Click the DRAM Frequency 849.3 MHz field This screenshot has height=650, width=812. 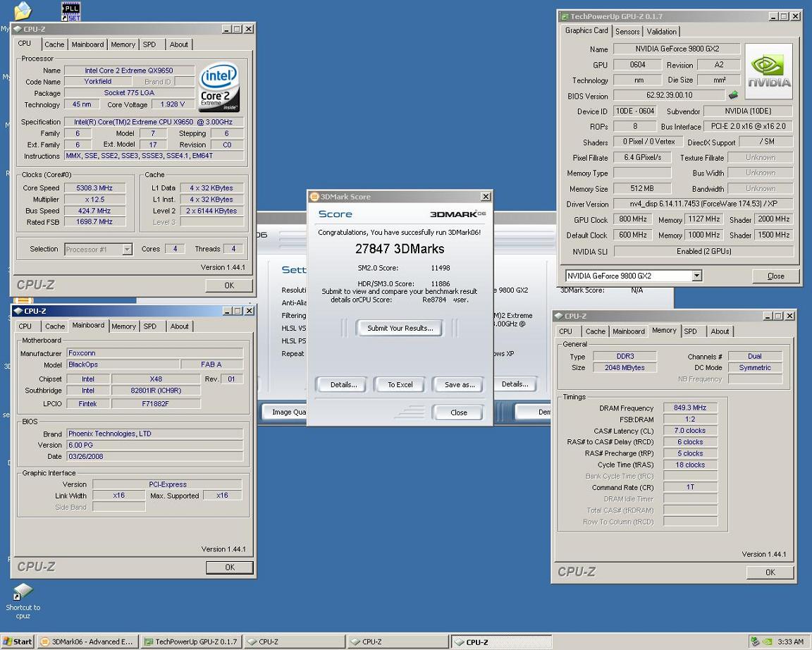click(690, 407)
